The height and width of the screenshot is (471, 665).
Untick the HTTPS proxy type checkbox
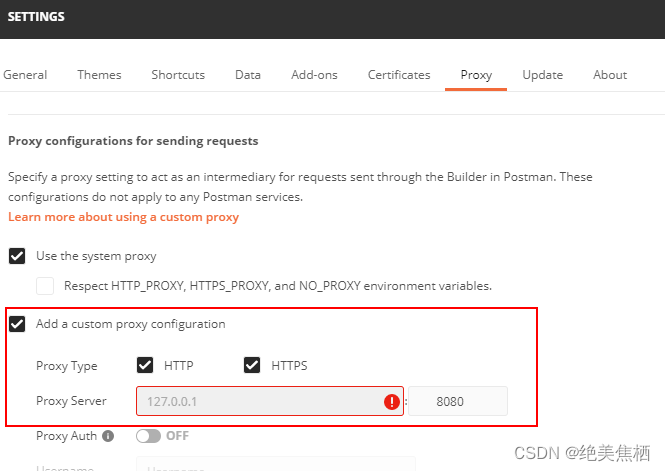(252, 365)
